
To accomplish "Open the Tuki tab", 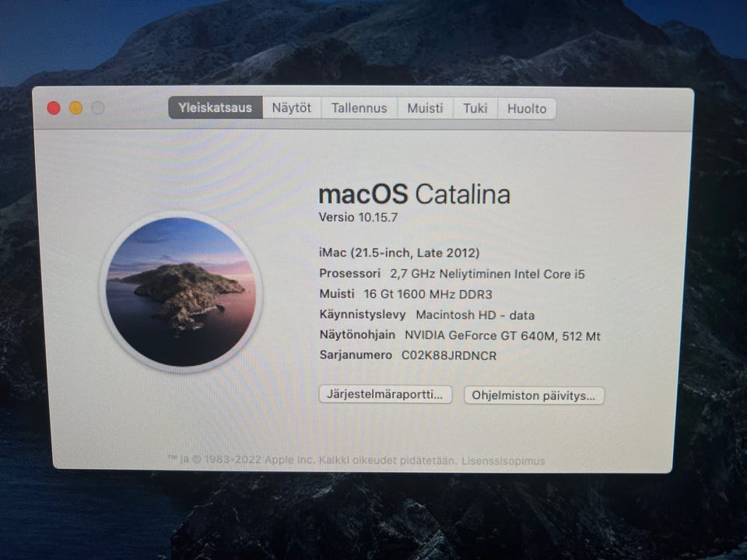I will pos(475,109).
